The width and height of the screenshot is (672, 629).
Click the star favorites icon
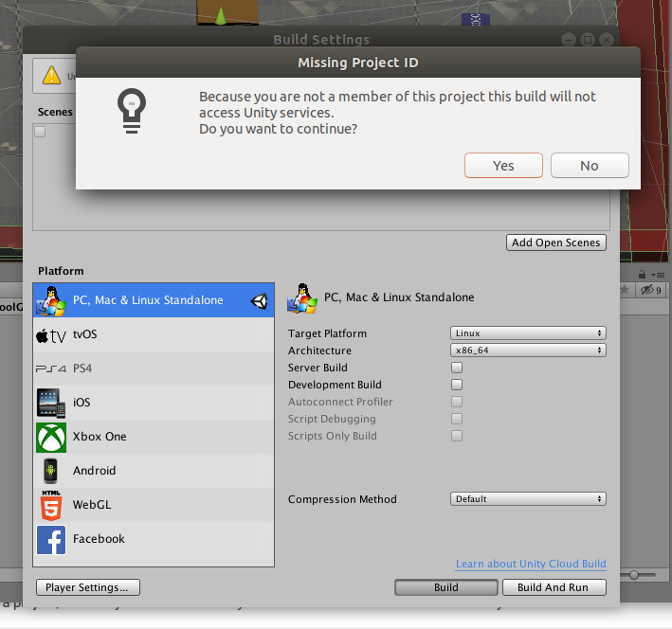tap(625, 290)
